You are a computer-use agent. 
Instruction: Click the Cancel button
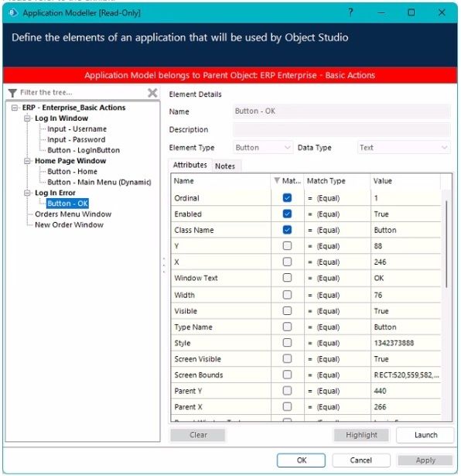coord(361,461)
